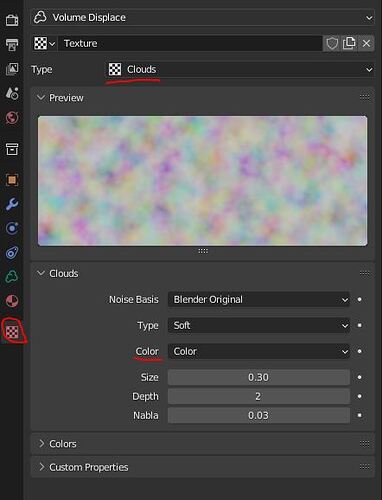The image size is (382, 500).
Task: Grab the preview resize handle dots
Action: click(x=203, y=251)
